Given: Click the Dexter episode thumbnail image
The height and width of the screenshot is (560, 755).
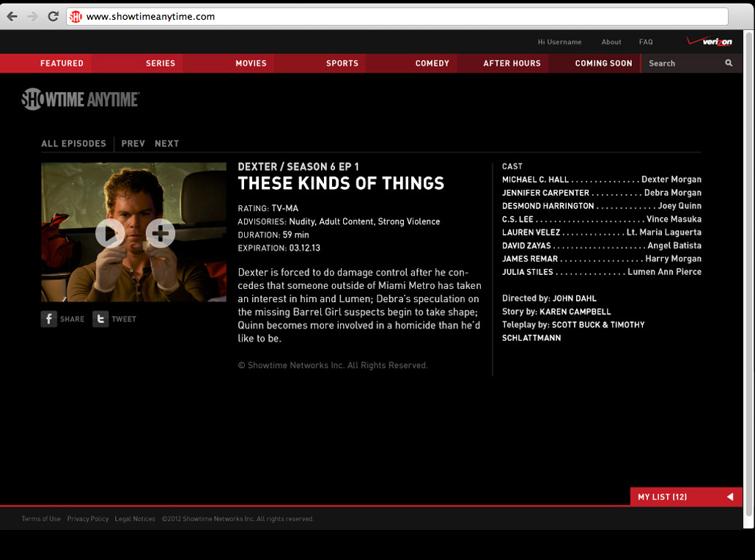Looking at the screenshot, I should point(133,232).
